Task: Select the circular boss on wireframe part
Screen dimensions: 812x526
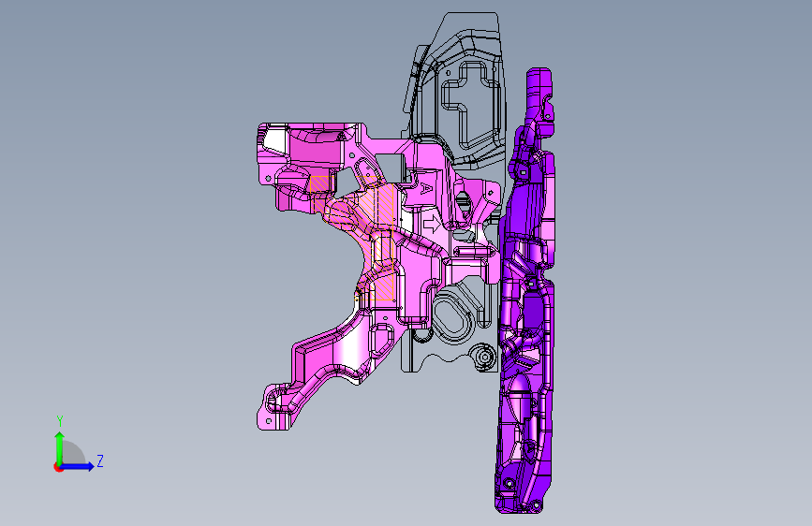Action: (485, 357)
